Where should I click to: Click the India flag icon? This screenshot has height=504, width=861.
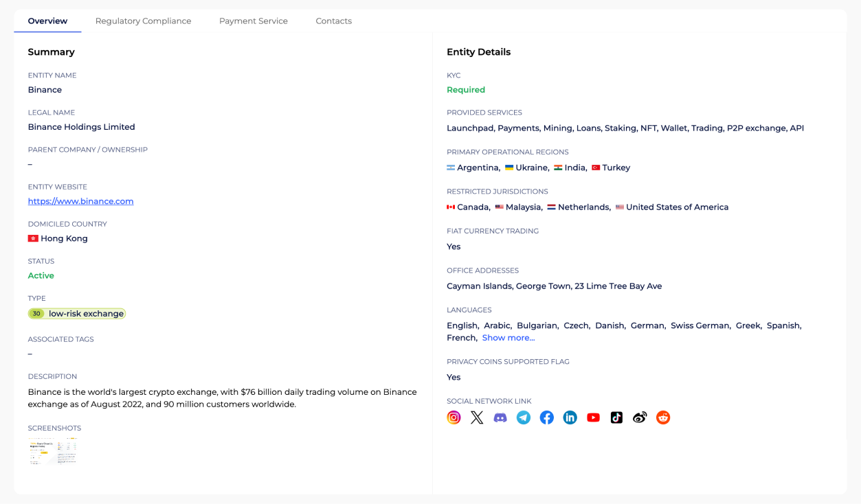click(x=558, y=168)
